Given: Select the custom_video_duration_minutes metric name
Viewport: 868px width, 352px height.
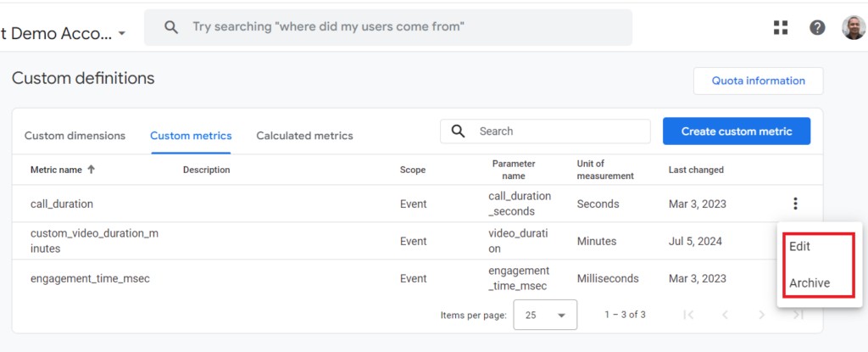Looking at the screenshot, I should [x=94, y=241].
